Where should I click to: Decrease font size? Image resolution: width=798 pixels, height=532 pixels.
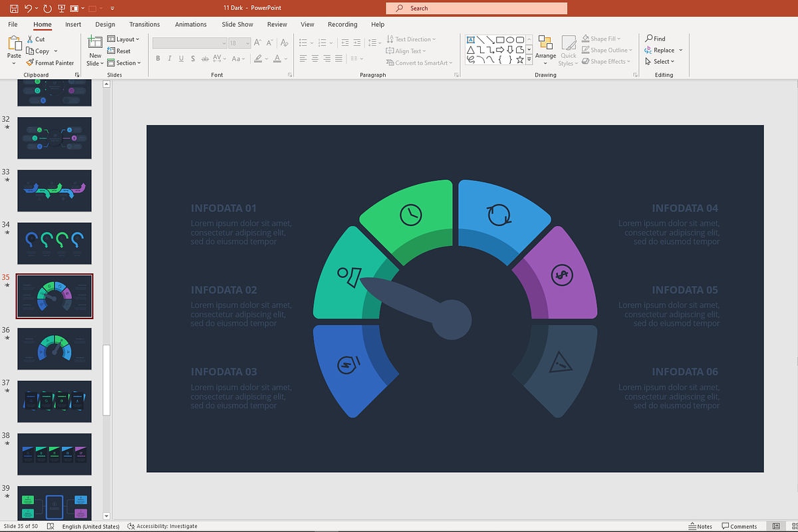(268, 43)
